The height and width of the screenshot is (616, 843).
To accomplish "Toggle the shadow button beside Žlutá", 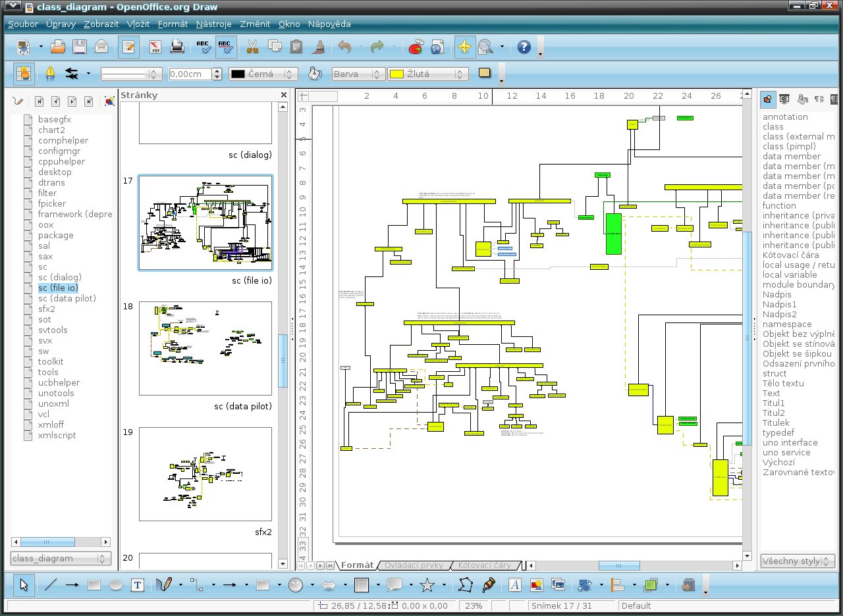I will [485, 73].
